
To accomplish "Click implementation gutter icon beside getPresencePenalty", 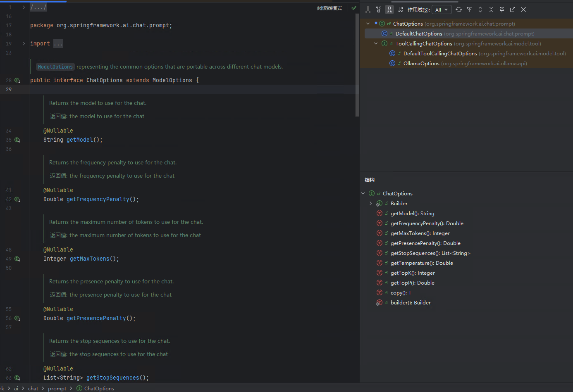I will 17,318.
